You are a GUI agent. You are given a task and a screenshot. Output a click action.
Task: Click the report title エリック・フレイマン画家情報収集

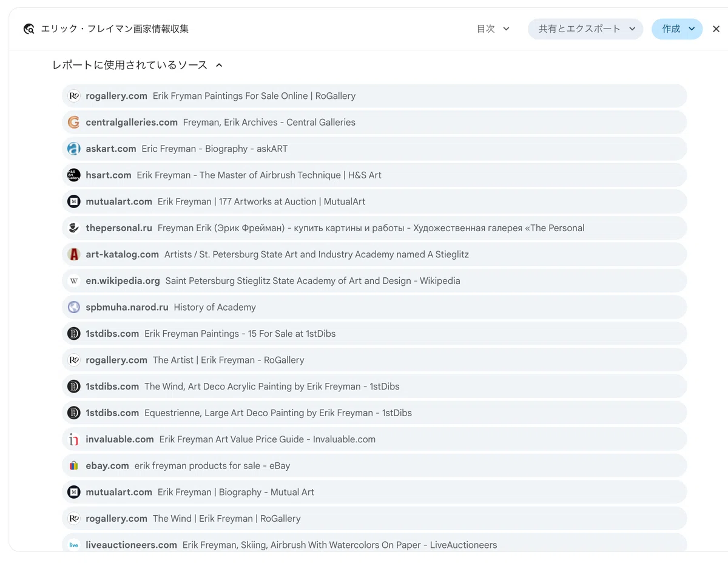pyautogui.click(x=115, y=29)
